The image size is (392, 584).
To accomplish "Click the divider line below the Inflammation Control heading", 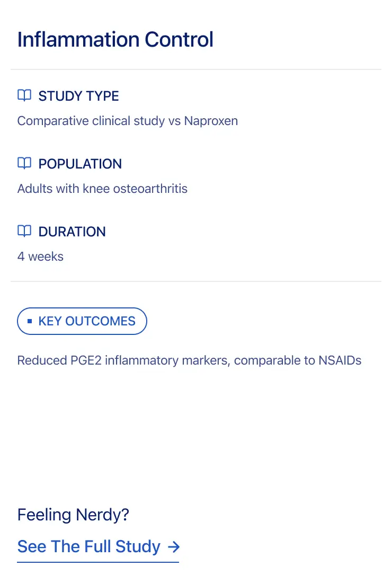I will [196, 69].
